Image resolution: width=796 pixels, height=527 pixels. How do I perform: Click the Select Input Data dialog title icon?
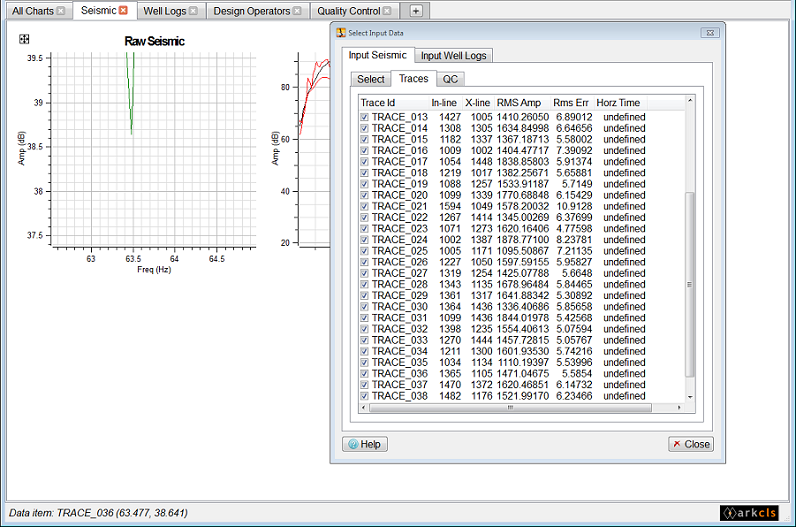(x=341, y=33)
